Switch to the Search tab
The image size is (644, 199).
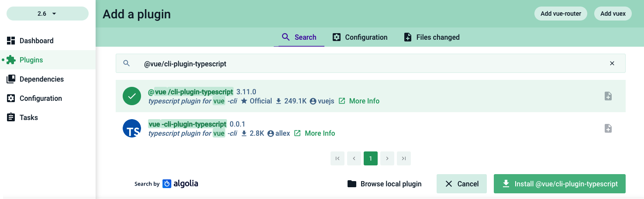pos(299,37)
